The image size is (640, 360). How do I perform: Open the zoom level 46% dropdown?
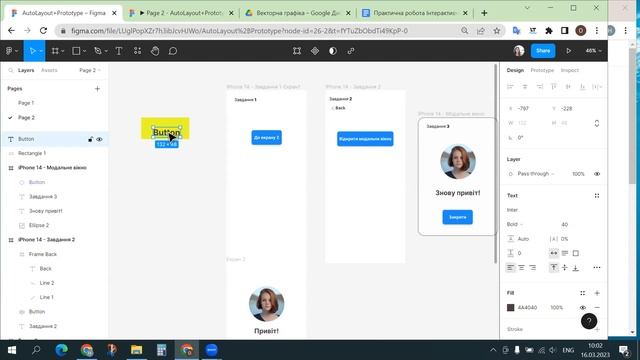593,51
